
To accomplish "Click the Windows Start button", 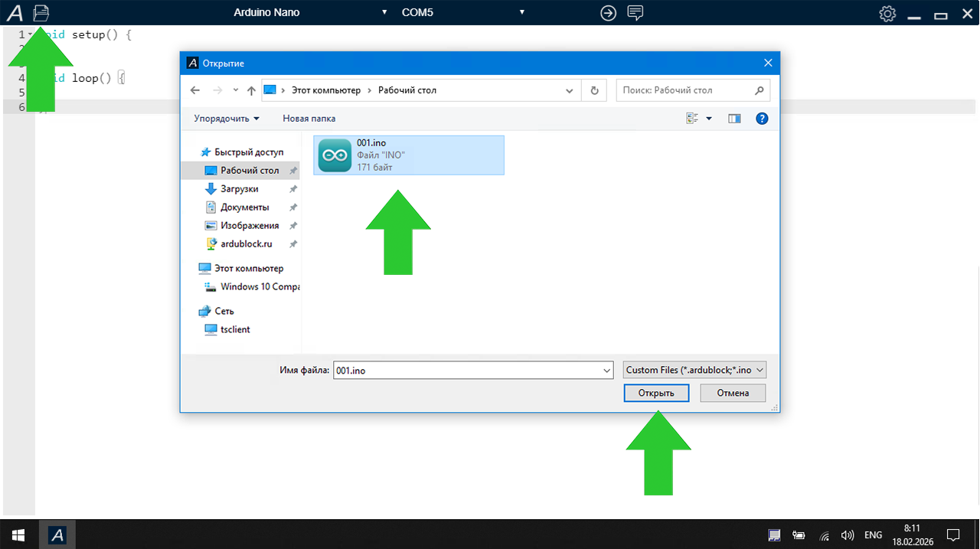I will pos(17,534).
